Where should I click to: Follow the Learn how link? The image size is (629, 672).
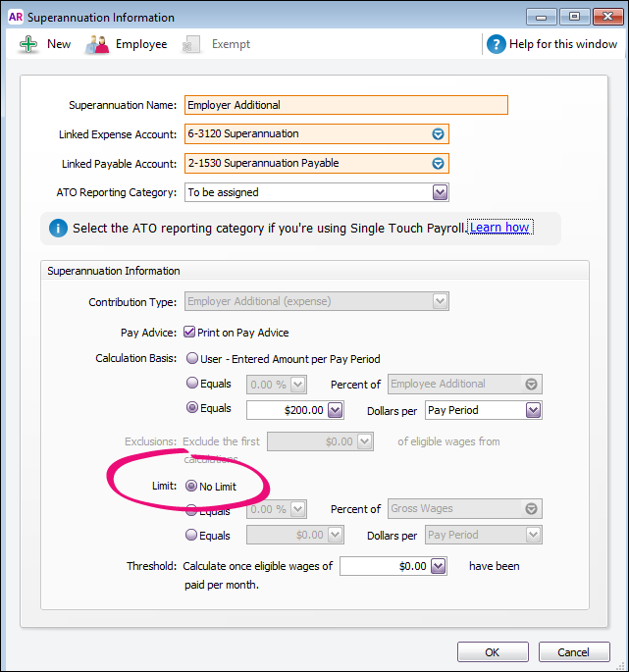[x=499, y=228]
